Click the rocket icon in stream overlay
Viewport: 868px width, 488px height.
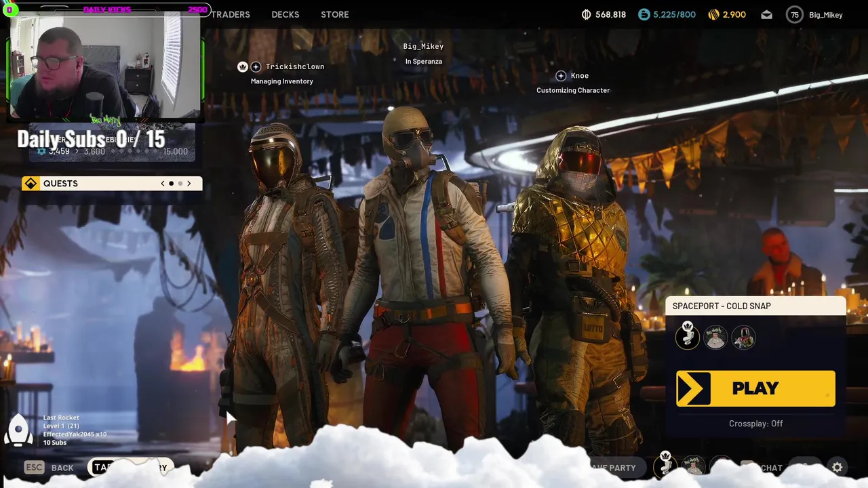(18, 430)
